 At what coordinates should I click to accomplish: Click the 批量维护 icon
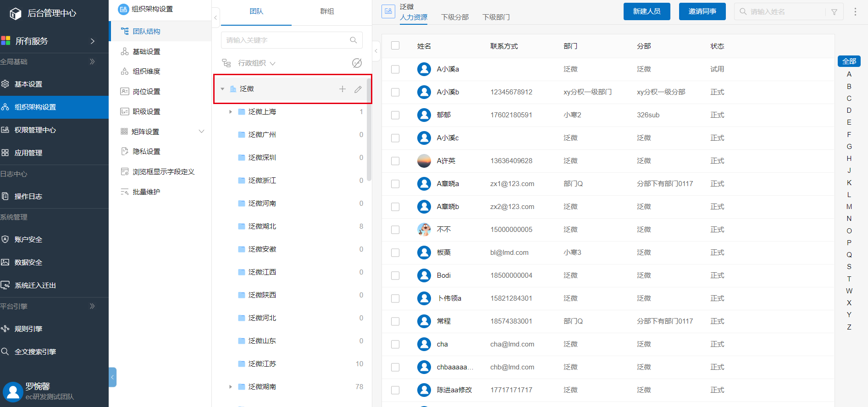(125, 192)
